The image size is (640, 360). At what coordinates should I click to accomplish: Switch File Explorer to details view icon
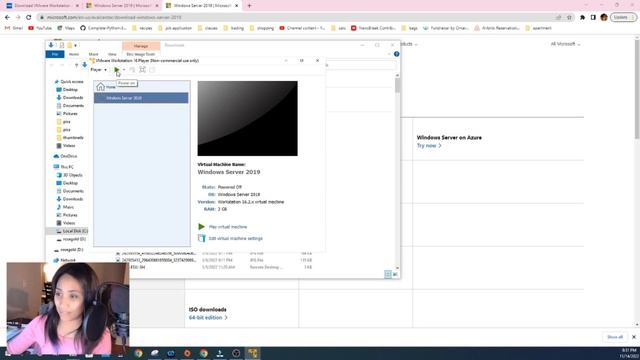coord(388,274)
